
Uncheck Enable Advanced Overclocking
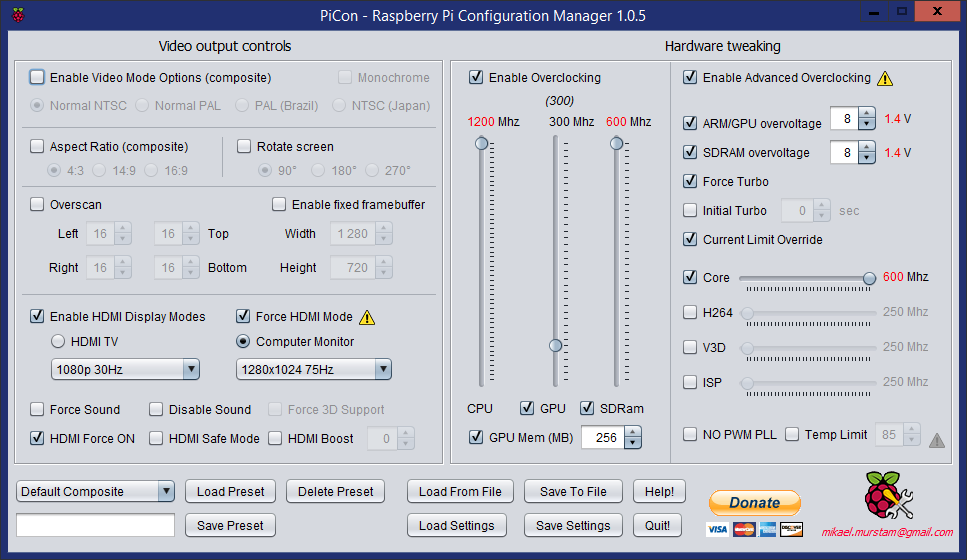(690, 77)
